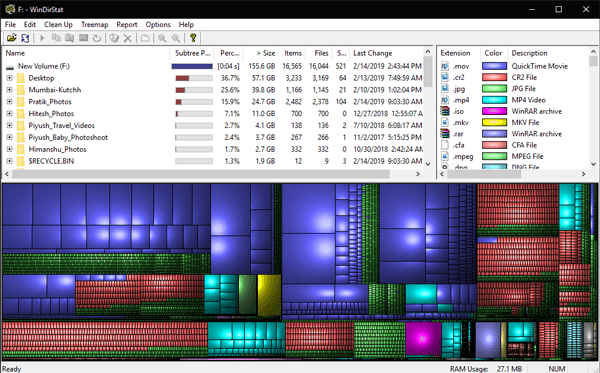Click the Zoom Out magnifier icon
Screen dimensions: 600x373
click(176, 38)
